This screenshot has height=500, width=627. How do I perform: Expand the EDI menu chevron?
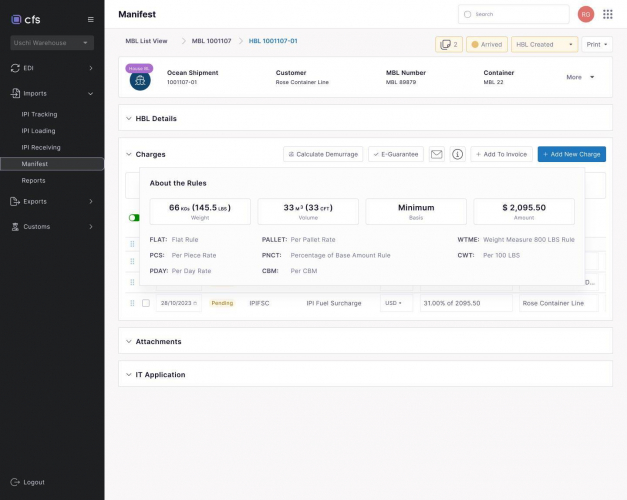91,68
